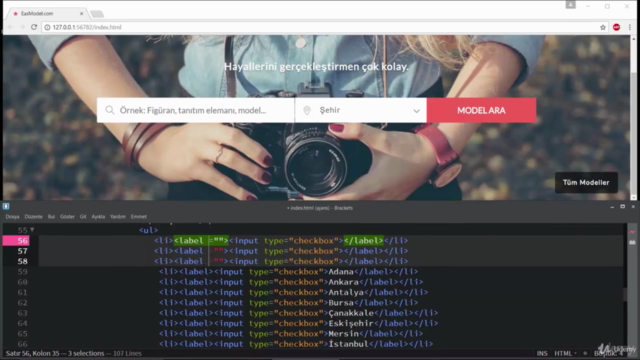Click the Tüm Modeller button
The height and width of the screenshot is (360, 640).
coord(586,182)
